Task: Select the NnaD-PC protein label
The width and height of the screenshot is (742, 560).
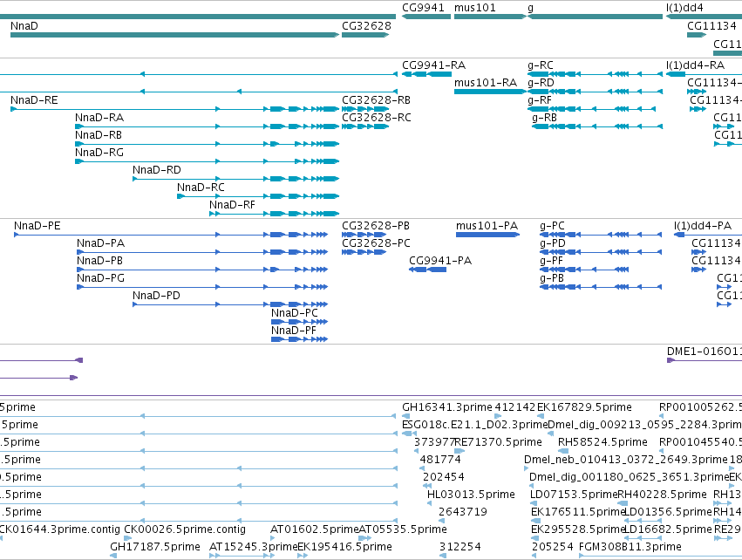Action: point(295,314)
